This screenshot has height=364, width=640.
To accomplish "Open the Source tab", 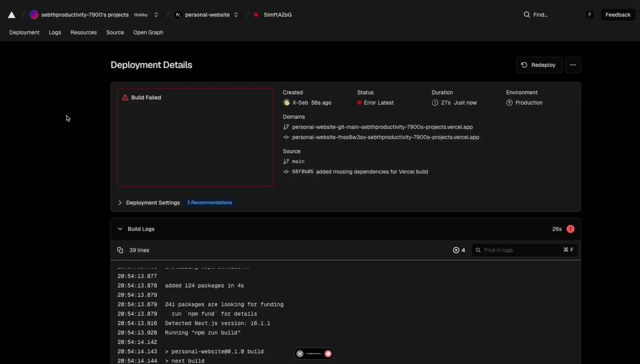I will 115,32.
